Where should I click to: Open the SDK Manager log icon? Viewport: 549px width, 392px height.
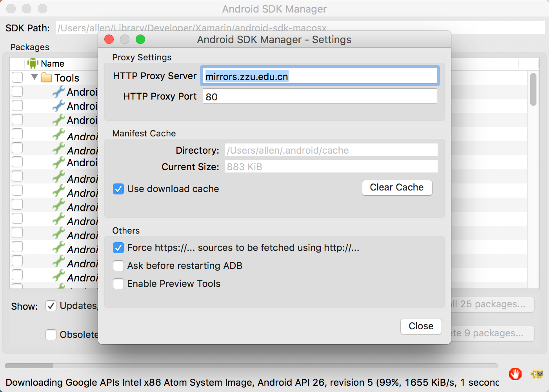537,374
